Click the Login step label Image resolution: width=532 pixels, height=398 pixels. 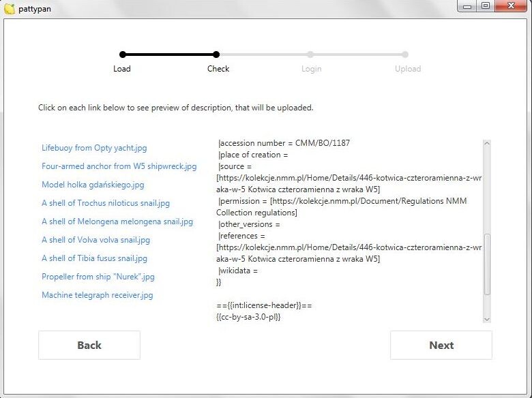pyautogui.click(x=312, y=69)
